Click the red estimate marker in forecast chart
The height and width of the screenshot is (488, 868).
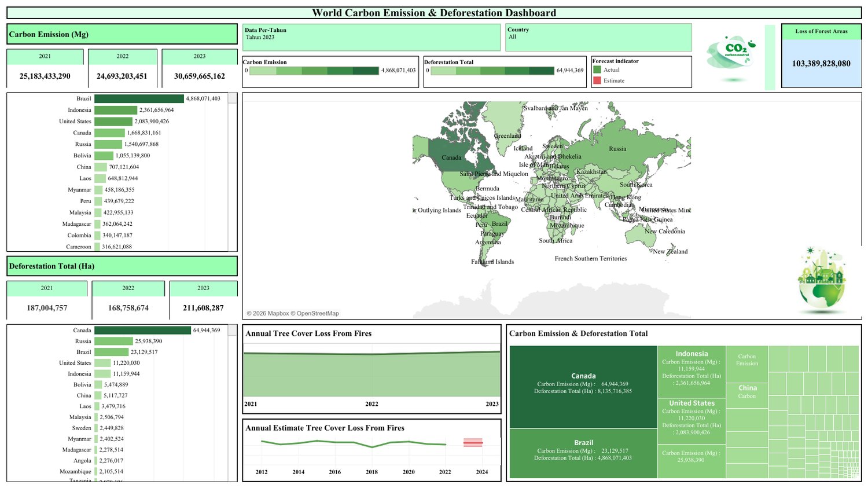pyautogui.click(x=473, y=443)
